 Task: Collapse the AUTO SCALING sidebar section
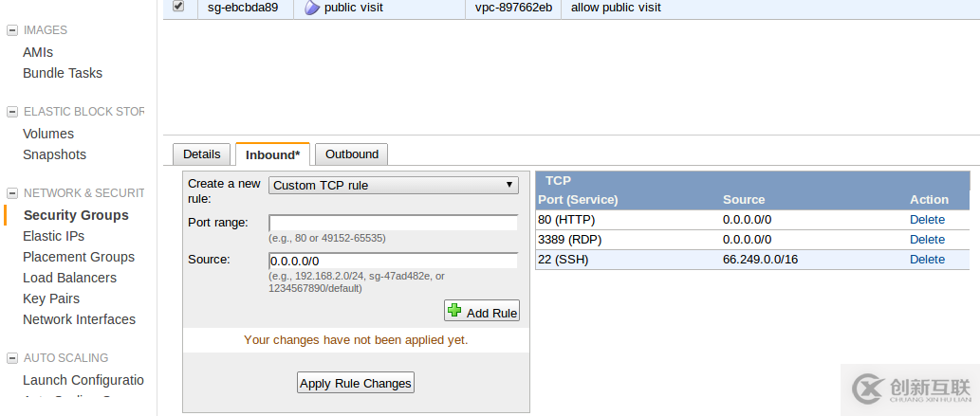click(12, 358)
